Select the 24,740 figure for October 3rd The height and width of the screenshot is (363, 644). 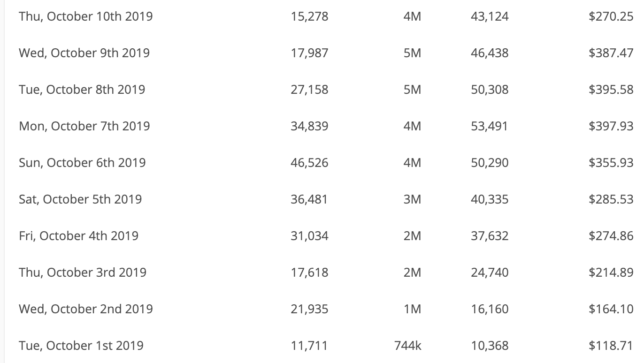(490, 272)
